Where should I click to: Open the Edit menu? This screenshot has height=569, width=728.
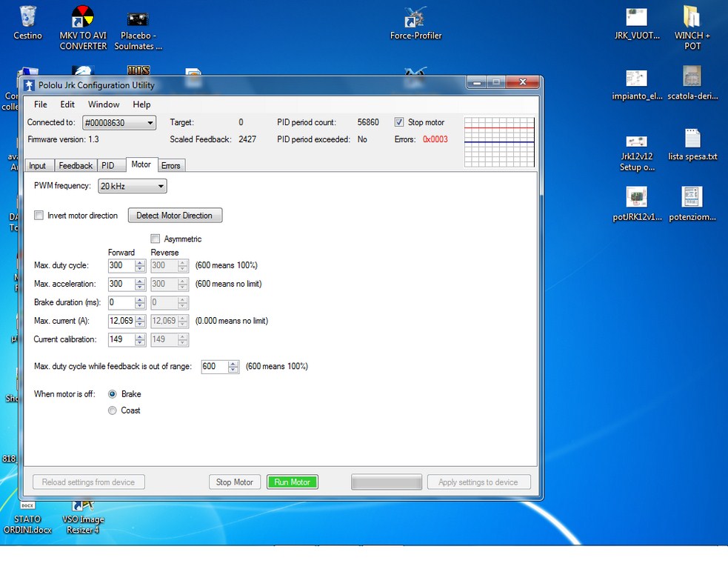point(67,104)
